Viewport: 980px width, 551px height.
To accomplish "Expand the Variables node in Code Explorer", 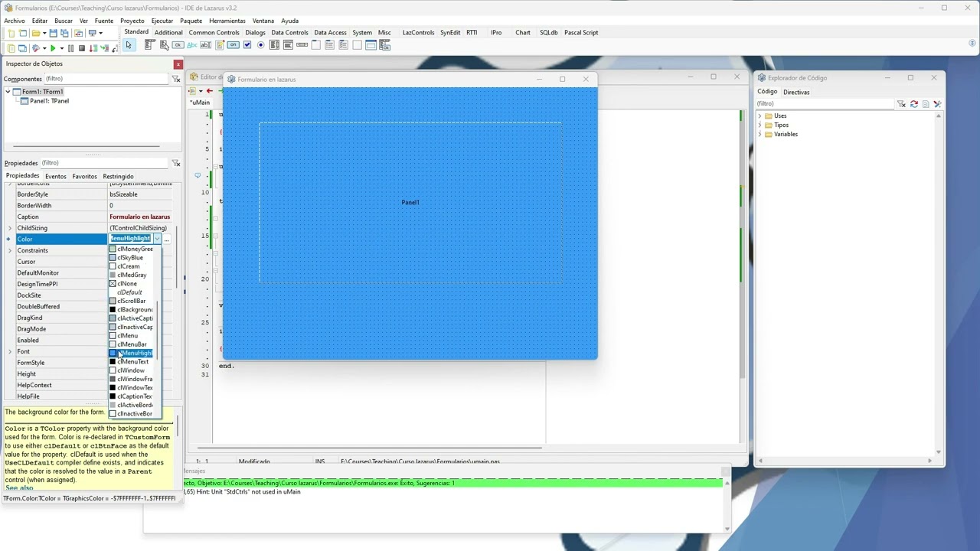I will pos(759,134).
